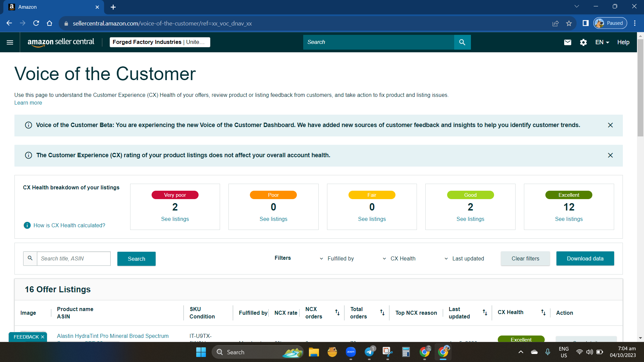Show hidden system tray icons chevron
Image resolution: width=644 pixels, height=362 pixels.
[521, 352]
